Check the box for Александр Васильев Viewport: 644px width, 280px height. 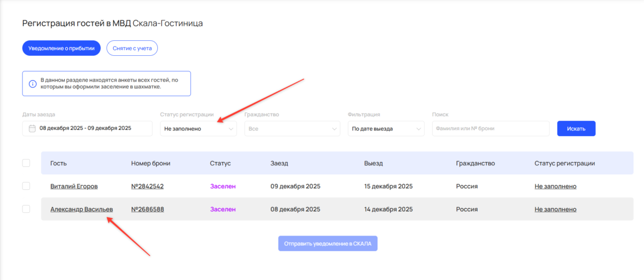26,209
